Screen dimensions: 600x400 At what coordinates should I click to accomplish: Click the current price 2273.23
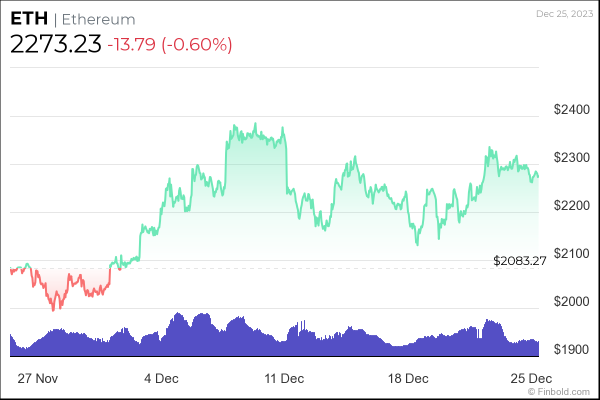click(x=54, y=45)
